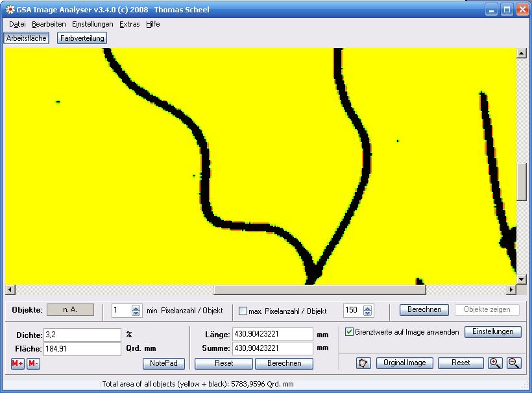Switch to the Farbverteilung view
This screenshot has height=393, width=532.
click(x=82, y=38)
